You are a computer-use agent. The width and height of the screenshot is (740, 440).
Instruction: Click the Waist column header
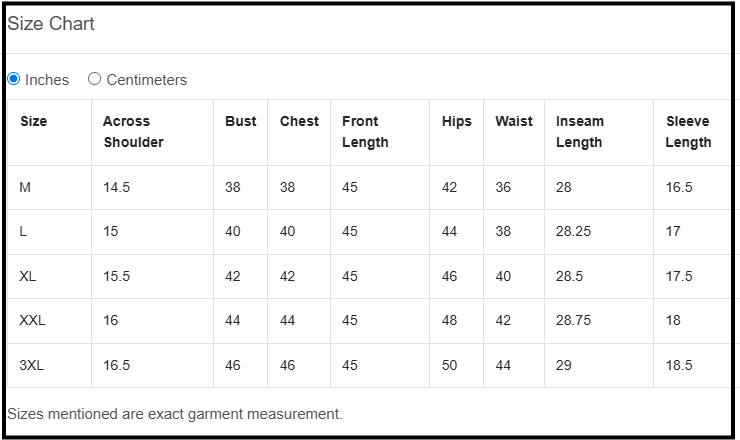click(514, 121)
